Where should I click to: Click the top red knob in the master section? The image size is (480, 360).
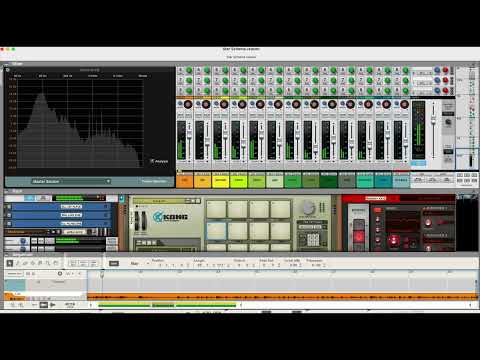click(445, 70)
